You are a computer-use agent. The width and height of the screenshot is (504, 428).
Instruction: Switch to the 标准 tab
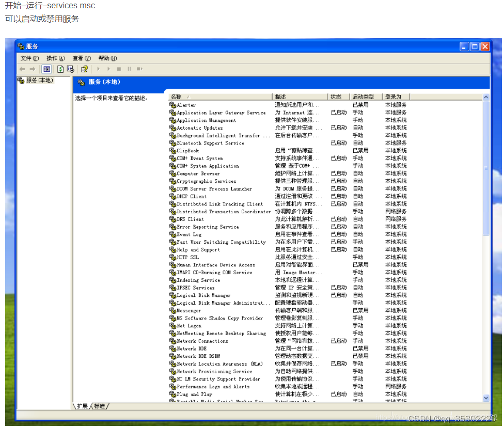click(x=99, y=406)
